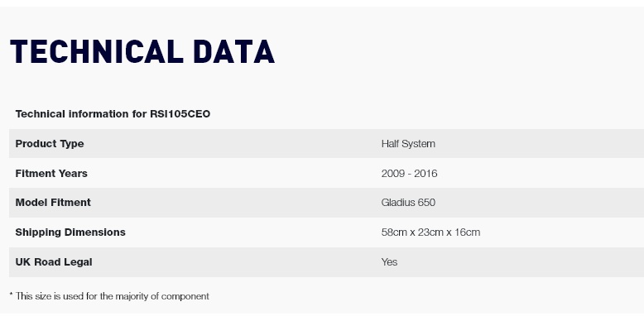Select the Fitment Years label
Viewport: 644px width, 321px height.
[x=51, y=173]
